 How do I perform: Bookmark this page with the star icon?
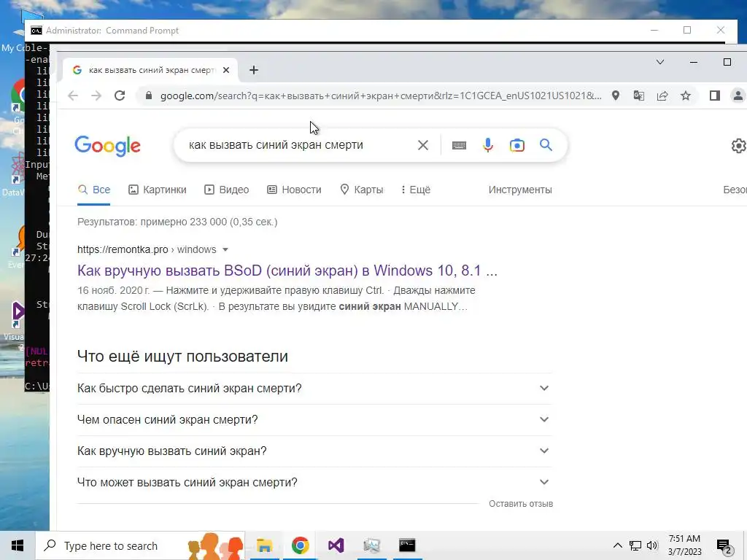(x=686, y=96)
